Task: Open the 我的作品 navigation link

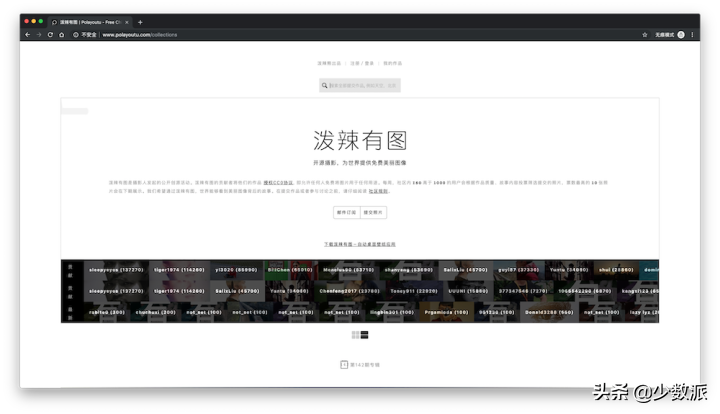Action: click(x=393, y=63)
